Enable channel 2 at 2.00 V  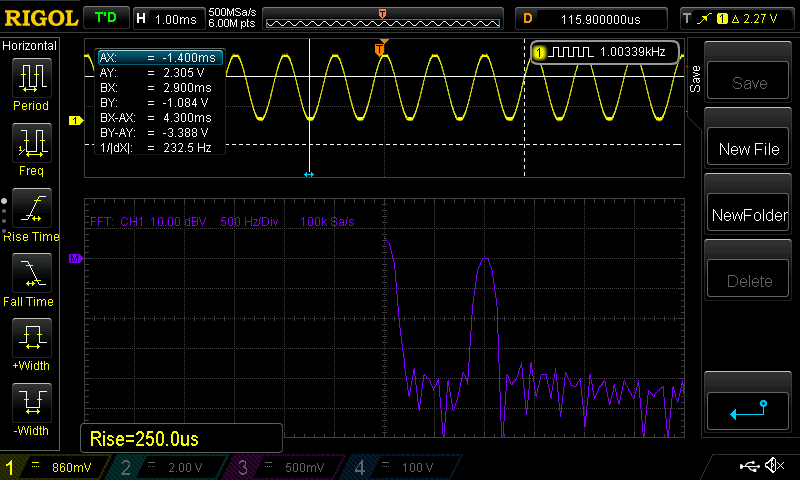[x=170, y=467]
